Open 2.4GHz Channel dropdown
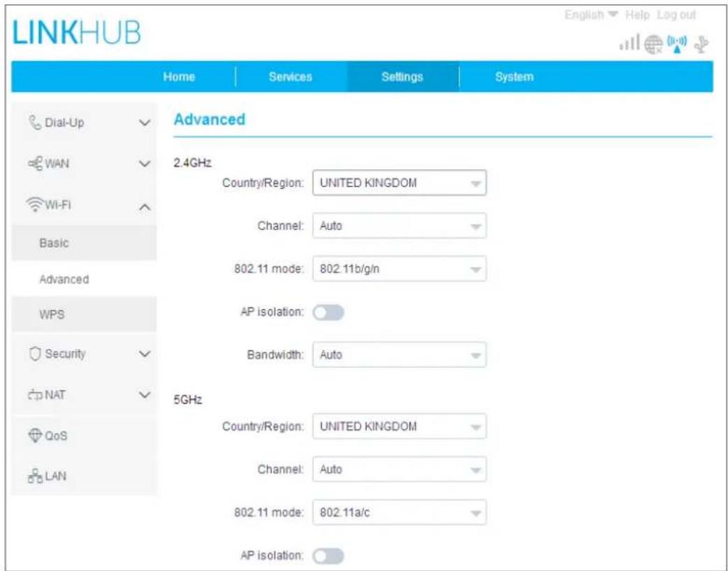Viewport: 728px width, 571px height. (x=399, y=225)
